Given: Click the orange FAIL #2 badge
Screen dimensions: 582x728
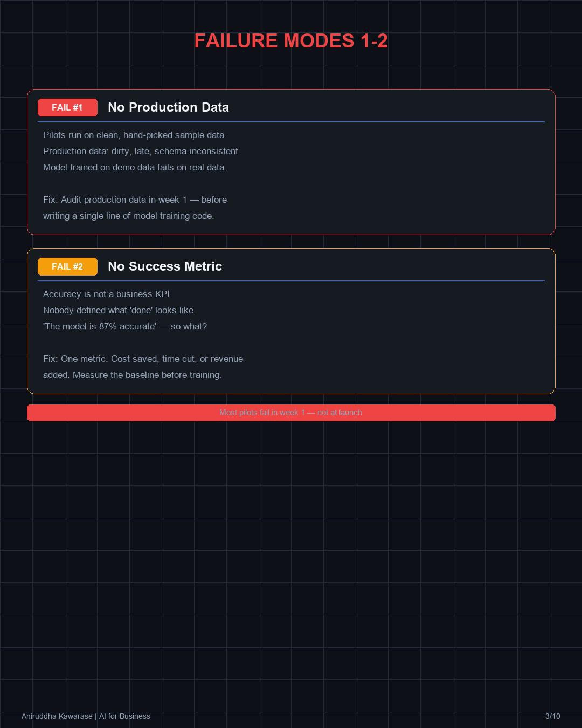Looking at the screenshot, I should point(67,267).
